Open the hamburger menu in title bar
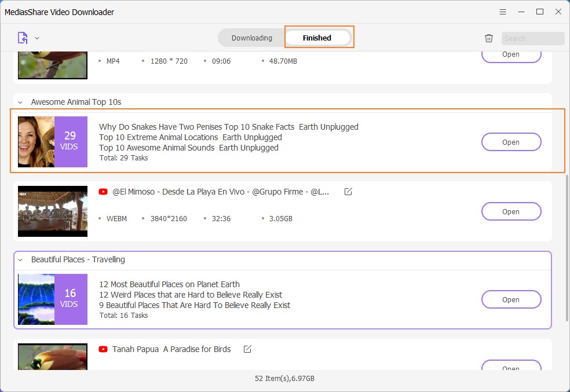Viewport: 570px width, 392px height. point(503,12)
